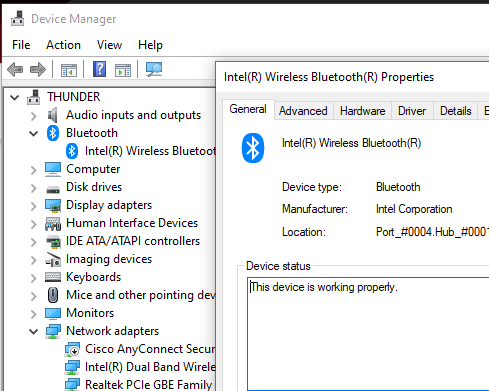Click the Mice pointing devices mouse icon
Screen dimensions: 489x391
53,295
